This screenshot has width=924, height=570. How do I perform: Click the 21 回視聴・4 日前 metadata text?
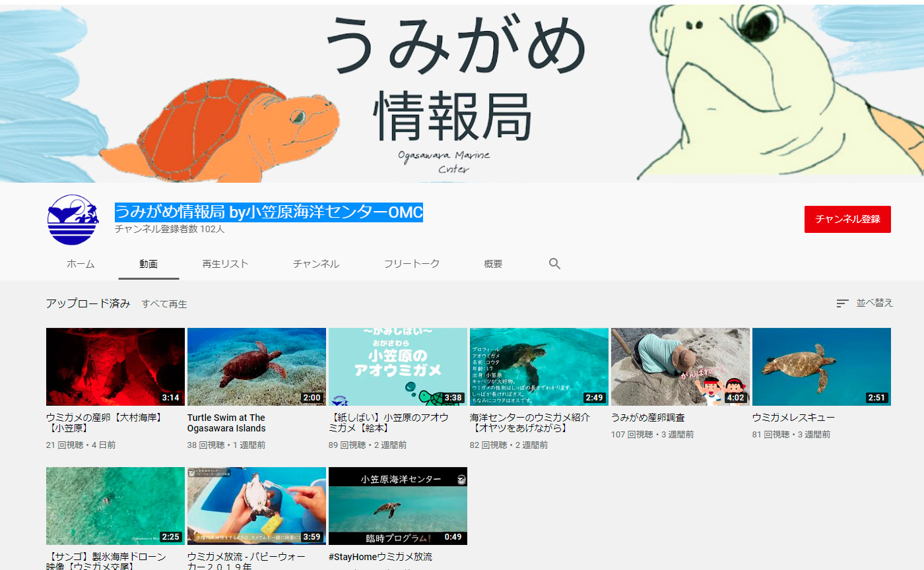(81, 445)
